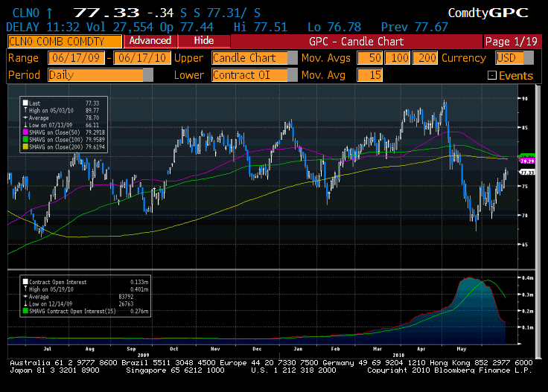Click the Hide tab
This screenshot has width=548, height=392.
203,41
